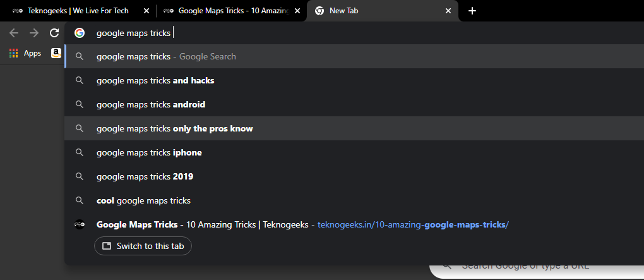This screenshot has height=280, width=644.
Task: Choose 'google maps tricks iphone' suggestion
Action: 354,152
